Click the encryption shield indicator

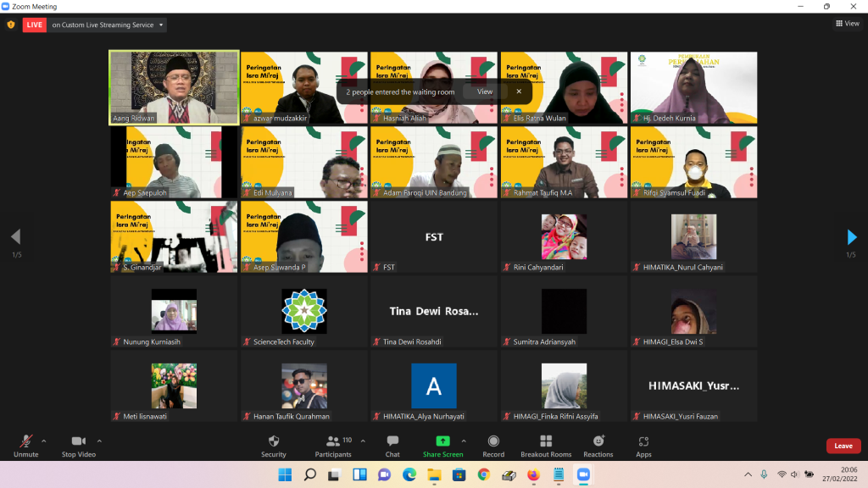point(11,25)
